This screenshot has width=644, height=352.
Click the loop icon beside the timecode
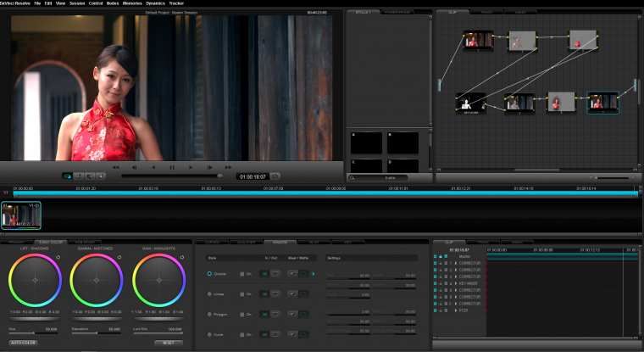pos(275,176)
